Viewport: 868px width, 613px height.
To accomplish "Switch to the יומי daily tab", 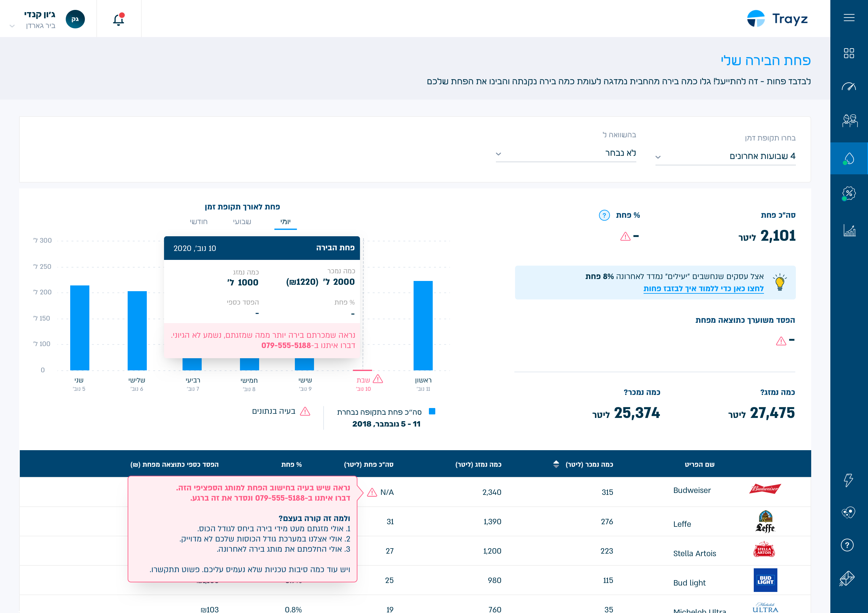I will pyautogui.click(x=285, y=222).
